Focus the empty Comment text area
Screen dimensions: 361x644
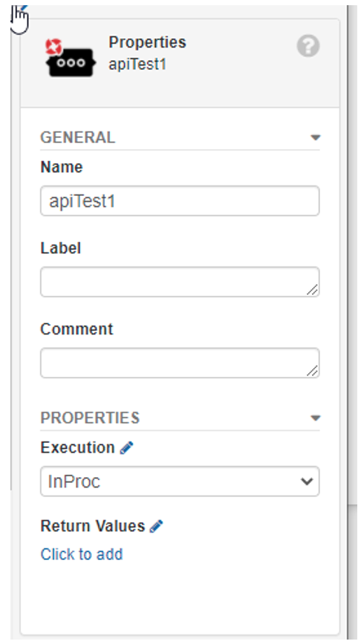coord(180,363)
